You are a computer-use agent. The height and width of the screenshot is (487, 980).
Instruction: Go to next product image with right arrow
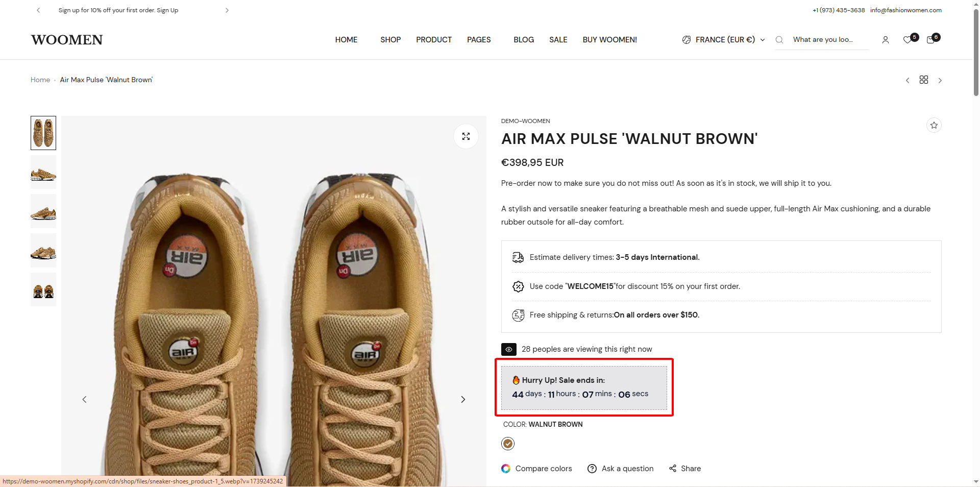click(x=463, y=399)
